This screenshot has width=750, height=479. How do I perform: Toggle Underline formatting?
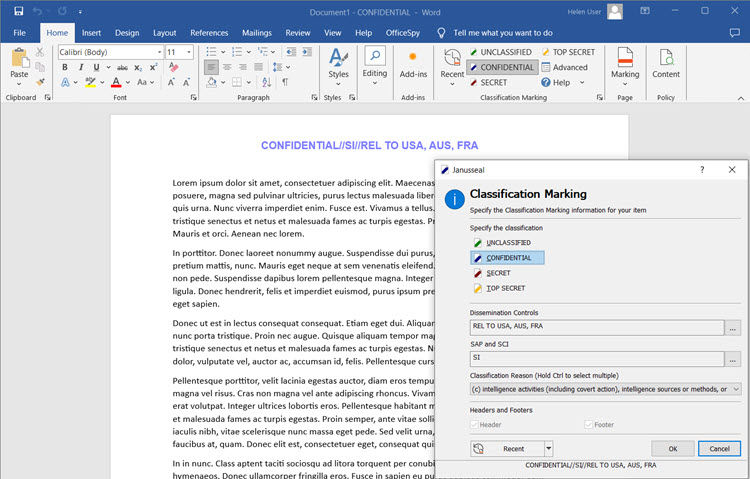pos(97,67)
